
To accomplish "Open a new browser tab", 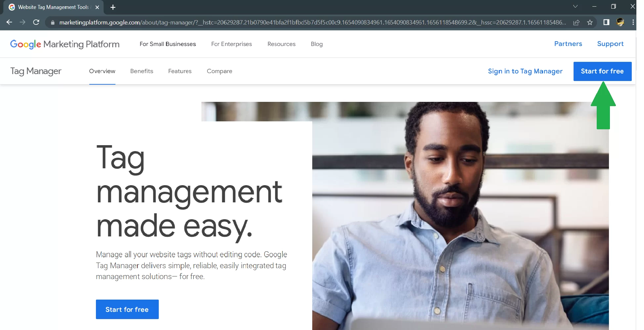I will pos(112,7).
